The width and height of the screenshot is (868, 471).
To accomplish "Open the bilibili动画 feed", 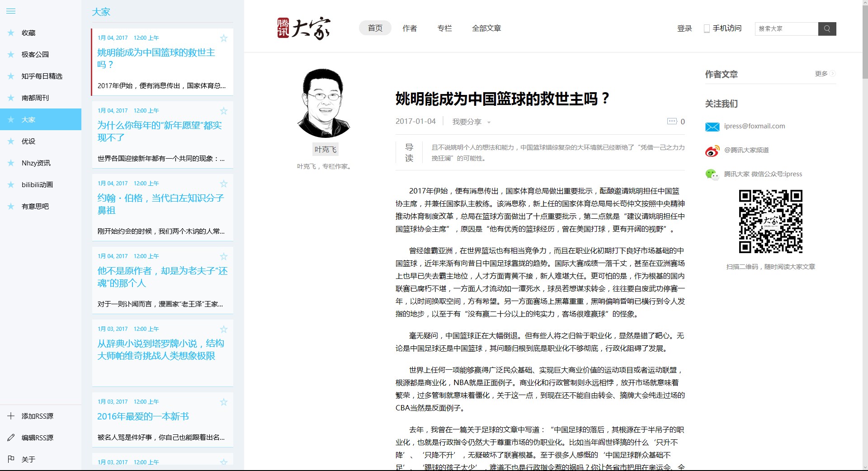I will click(x=41, y=184).
